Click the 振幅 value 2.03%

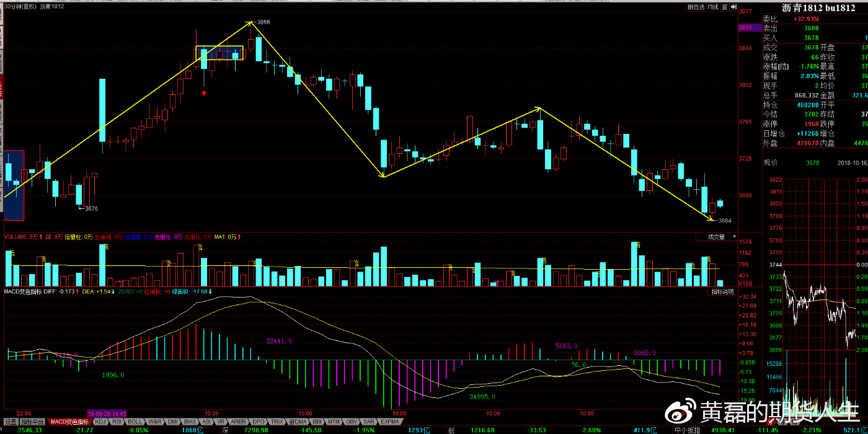(x=808, y=76)
